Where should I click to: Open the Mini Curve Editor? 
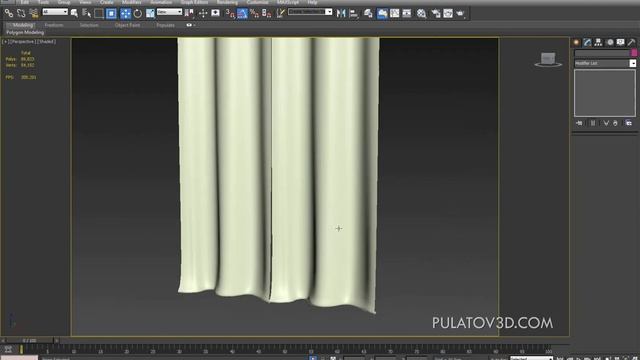click(8, 349)
